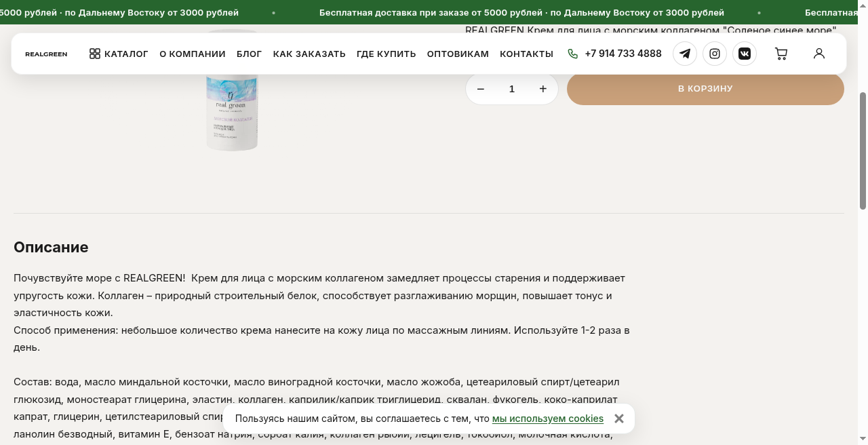
Task: Open the Telegram channel icon
Action: [685, 54]
